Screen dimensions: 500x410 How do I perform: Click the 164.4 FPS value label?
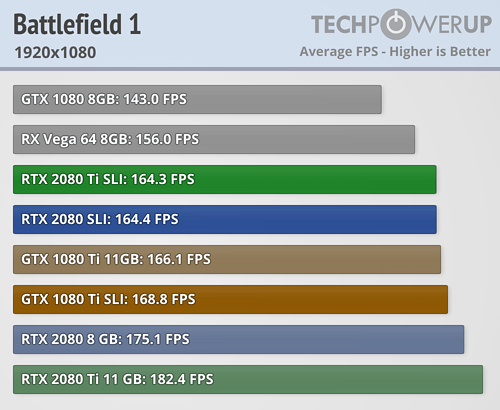(x=147, y=219)
